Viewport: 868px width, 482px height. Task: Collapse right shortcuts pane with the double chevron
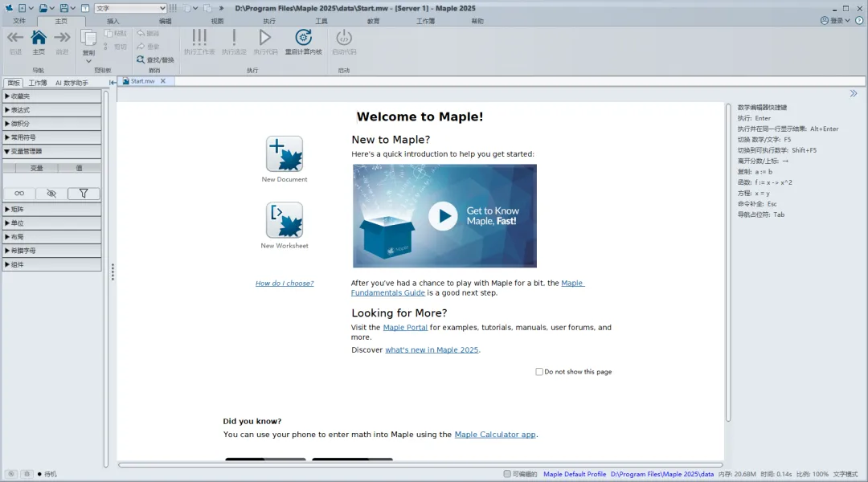point(854,93)
